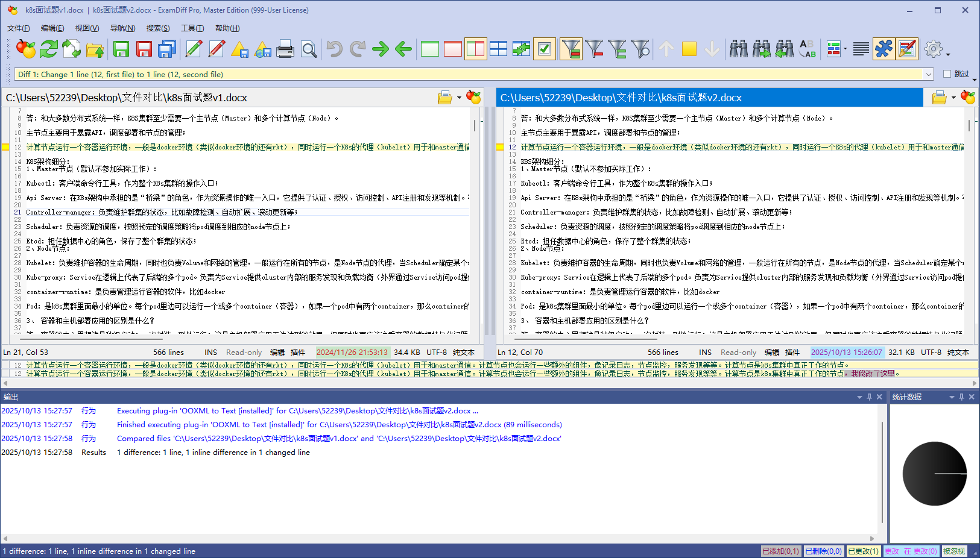Click the 已更改(1) status bar button
Image resolution: width=980 pixels, height=558 pixels.
(863, 551)
